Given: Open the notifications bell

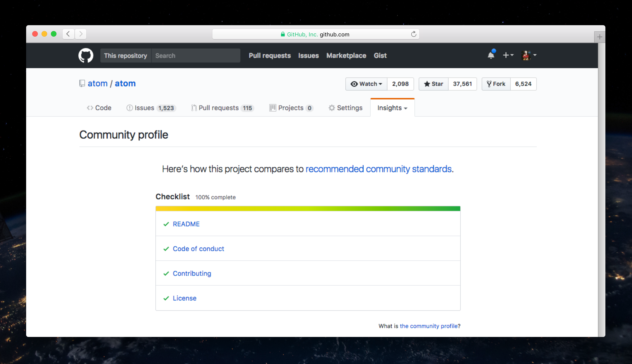Looking at the screenshot, I should click(x=491, y=55).
